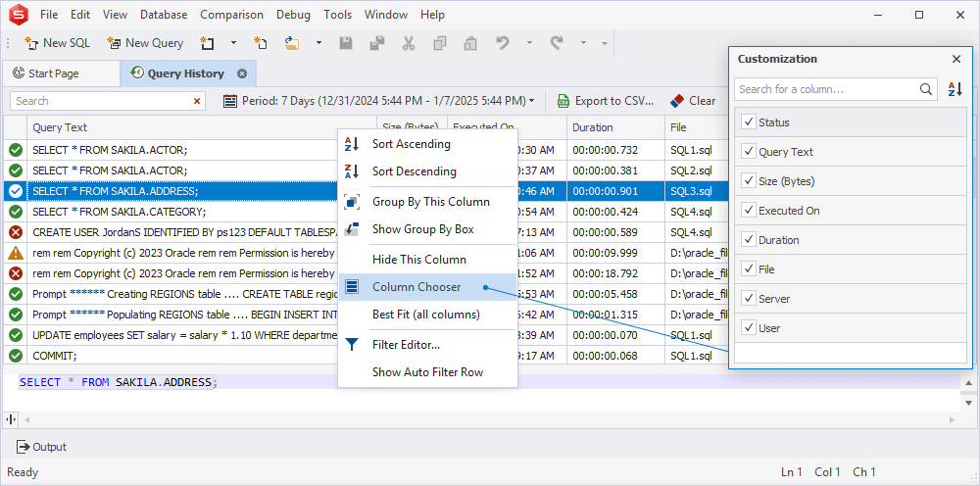Viewport: 980px width, 486px height.
Task: Click the scroll down arrow of SQL preview
Action: [x=969, y=403]
